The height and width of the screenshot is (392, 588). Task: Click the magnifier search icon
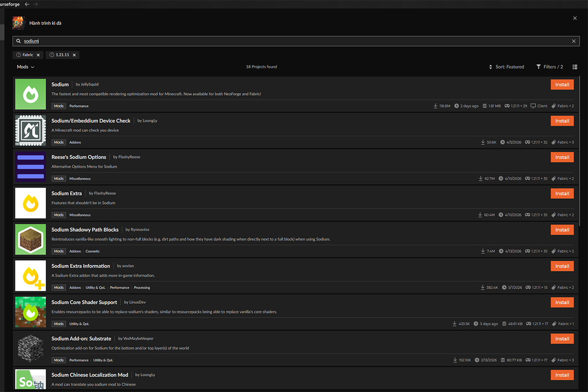(x=19, y=41)
